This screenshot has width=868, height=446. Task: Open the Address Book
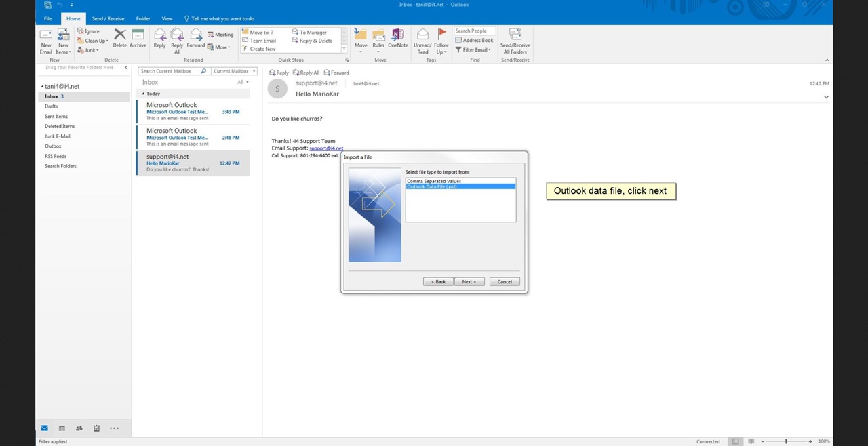(x=474, y=40)
